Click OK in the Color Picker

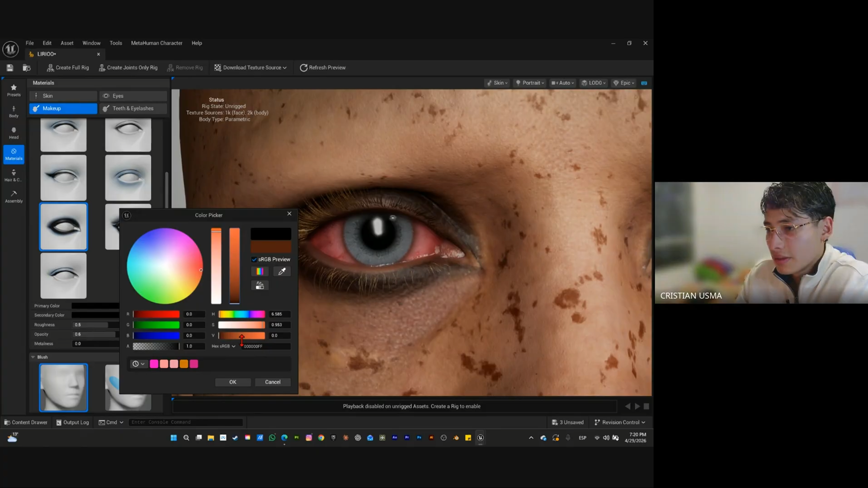click(233, 382)
